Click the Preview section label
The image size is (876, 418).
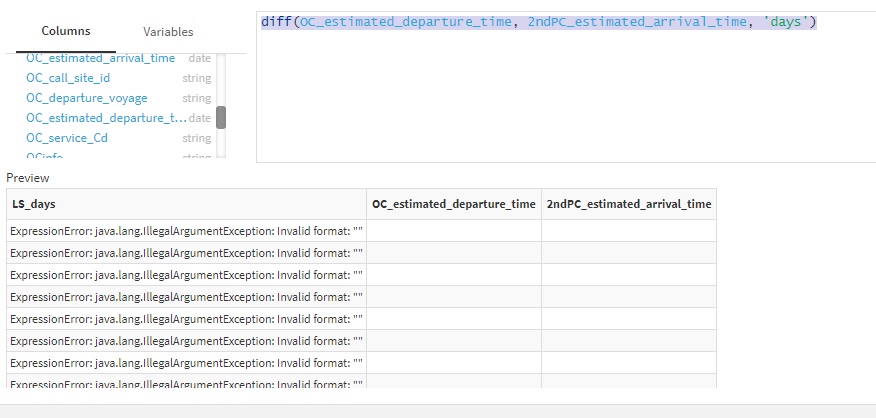[28, 178]
